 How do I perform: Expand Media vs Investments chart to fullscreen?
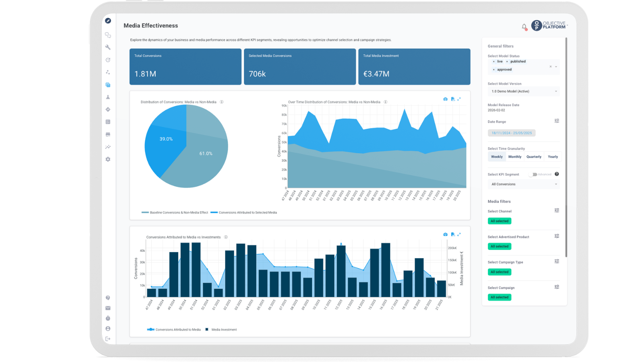[459, 234]
